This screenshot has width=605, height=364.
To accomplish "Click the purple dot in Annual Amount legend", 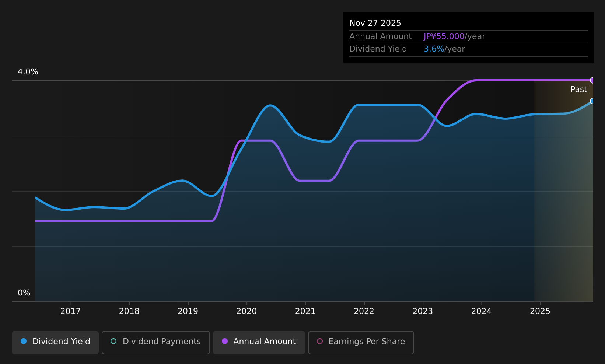I will pos(225,341).
